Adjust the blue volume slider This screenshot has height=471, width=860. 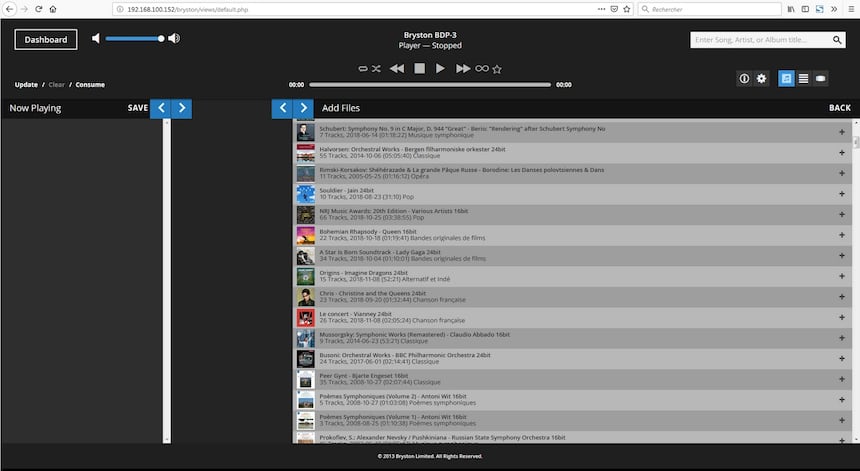[134, 38]
